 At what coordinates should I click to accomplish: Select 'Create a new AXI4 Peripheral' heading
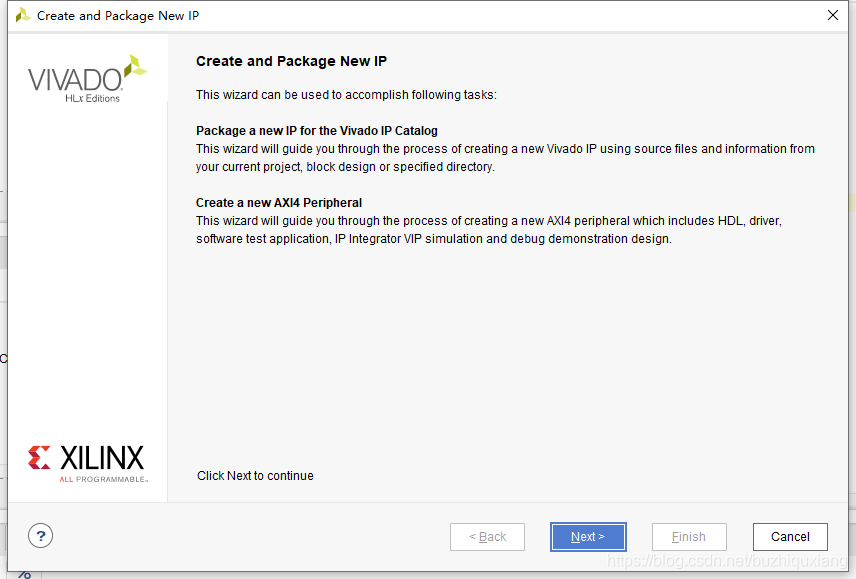click(279, 203)
